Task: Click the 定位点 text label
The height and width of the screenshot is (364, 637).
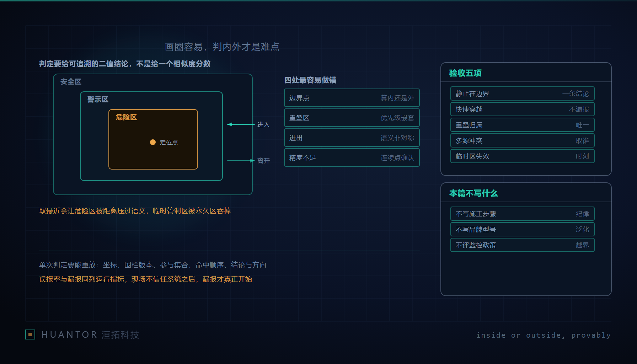Action: click(x=169, y=142)
